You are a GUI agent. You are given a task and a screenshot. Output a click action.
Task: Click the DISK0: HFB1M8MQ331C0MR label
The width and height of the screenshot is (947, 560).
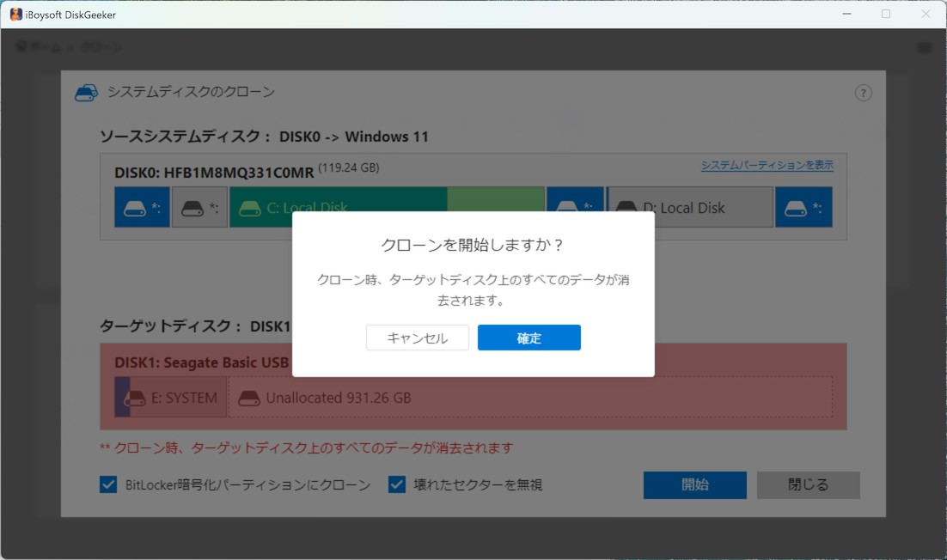coord(214,173)
